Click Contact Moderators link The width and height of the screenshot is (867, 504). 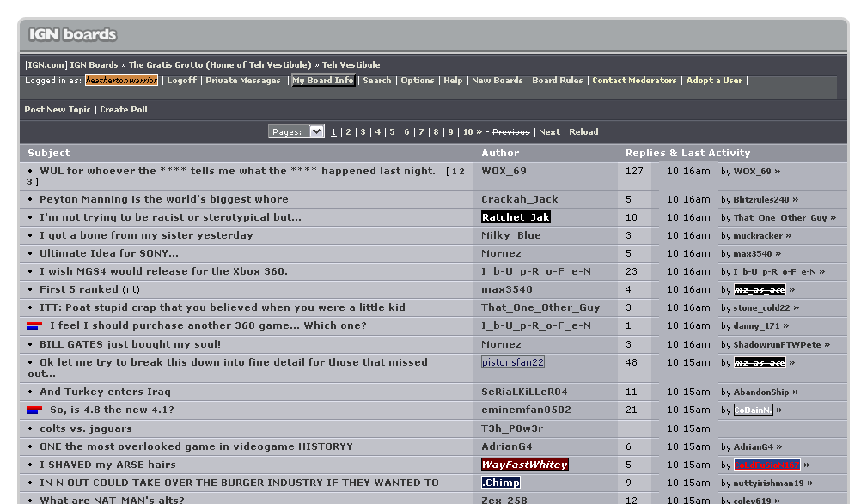click(x=634, y=80)
